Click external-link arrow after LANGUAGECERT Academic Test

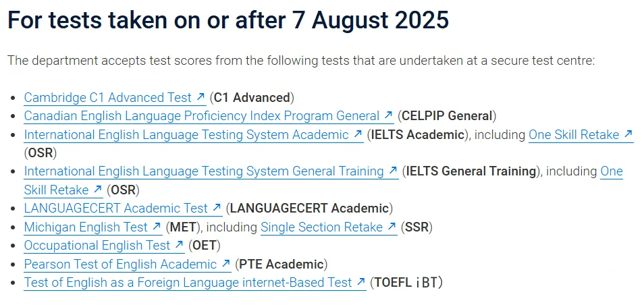point(217,208)
